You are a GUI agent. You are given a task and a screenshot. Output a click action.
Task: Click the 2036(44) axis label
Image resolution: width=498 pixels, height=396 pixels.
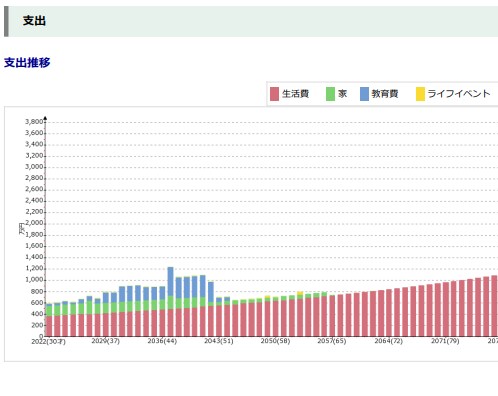[x=162, y=341]
